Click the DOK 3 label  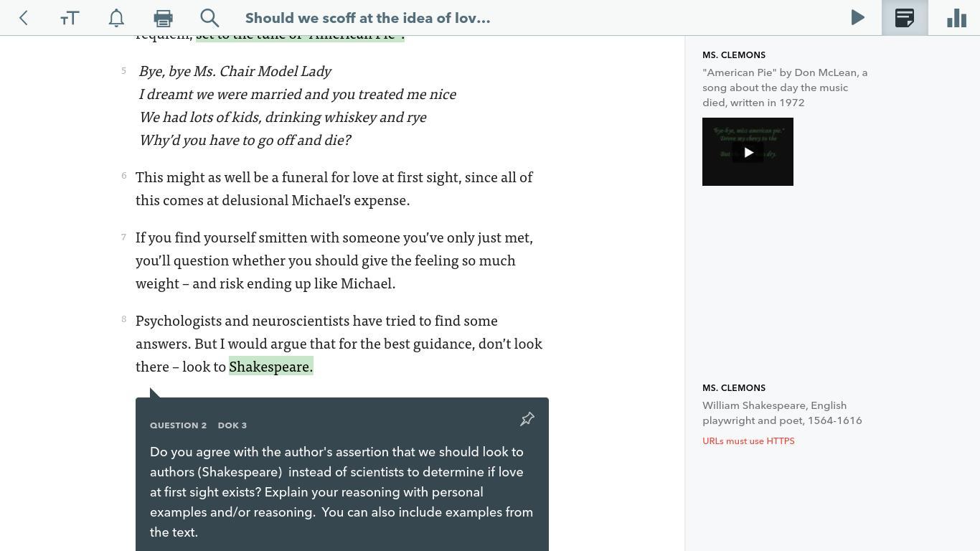(x=232, y=425)
